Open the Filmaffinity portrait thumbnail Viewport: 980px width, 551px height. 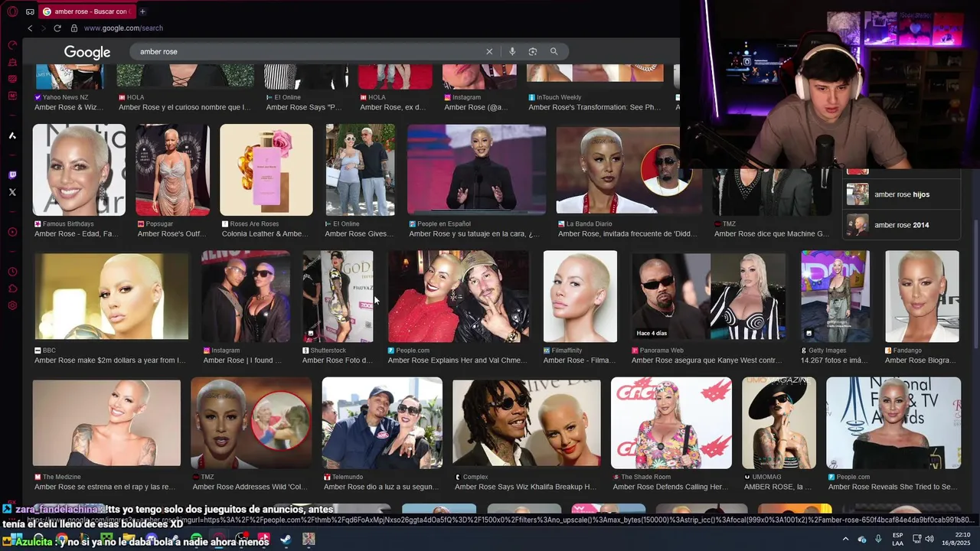click(x=580, y=296)
